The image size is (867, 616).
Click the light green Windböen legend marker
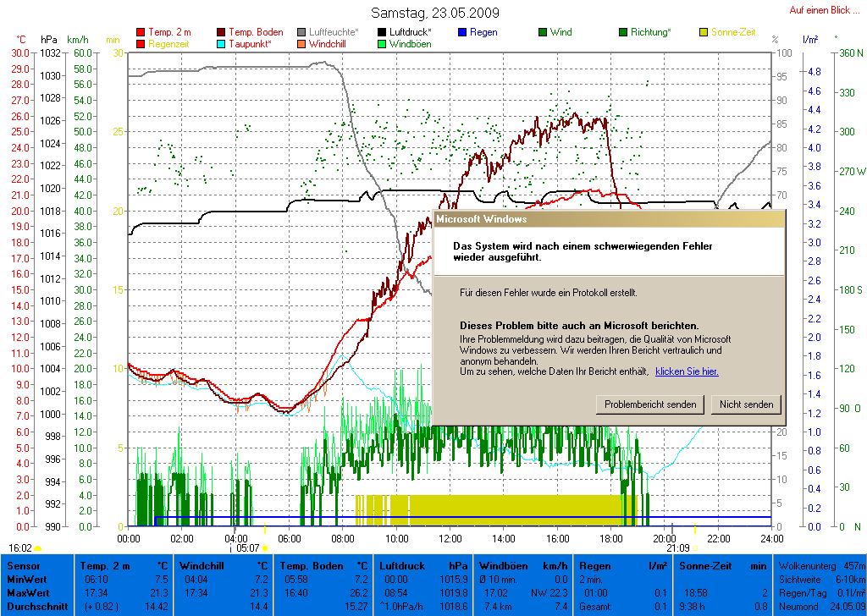pyautogui.click(x=382, y=44)
